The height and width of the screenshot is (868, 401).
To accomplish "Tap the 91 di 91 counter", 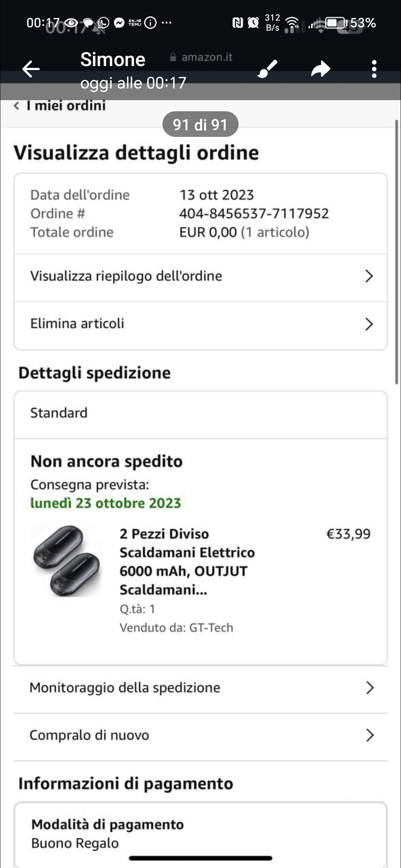I will point(200,125).
